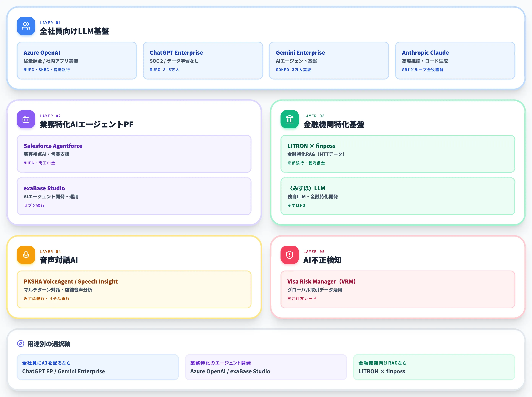
Task: Click the 業務特化のエージェント開発 label
Action: pos(221,363)
